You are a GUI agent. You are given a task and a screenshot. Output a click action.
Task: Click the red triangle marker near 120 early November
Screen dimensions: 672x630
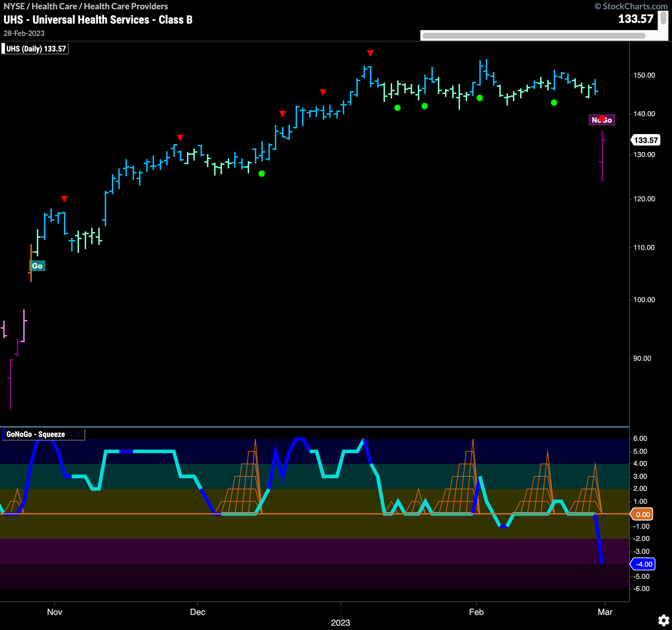(64, 198)
